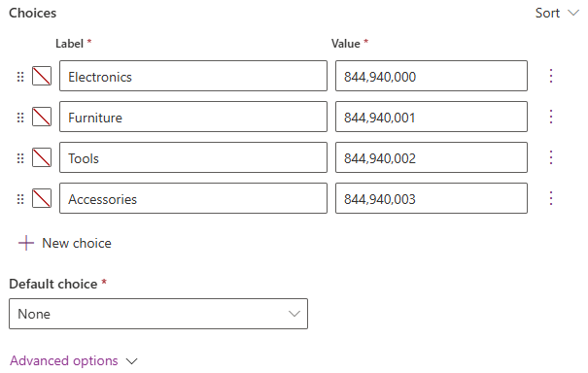Grab the drag handle beside Furniture
The height and width of the screenshot is (373, 588).
pos(20,118)
